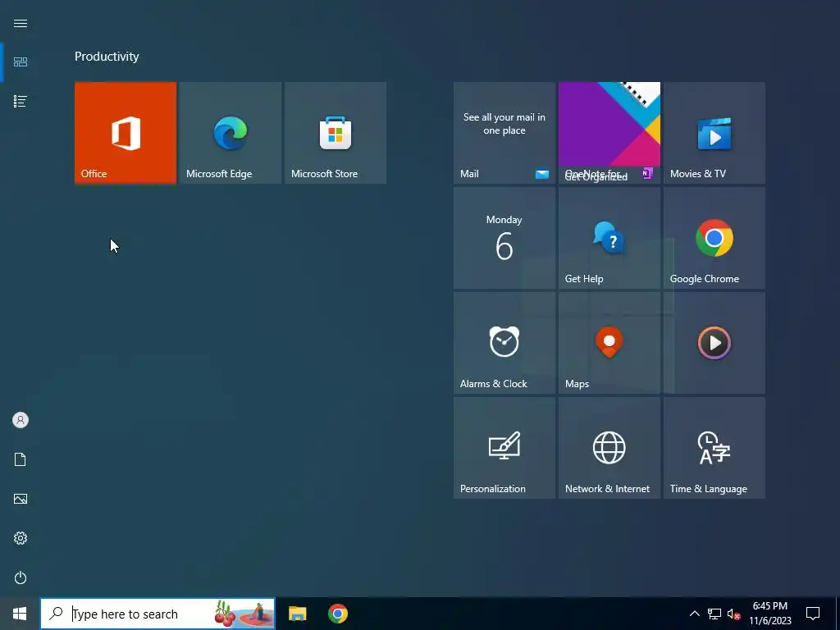This screenshot has height=630, width=840.
Task: Open the Office tile
Action: [126, 133]
